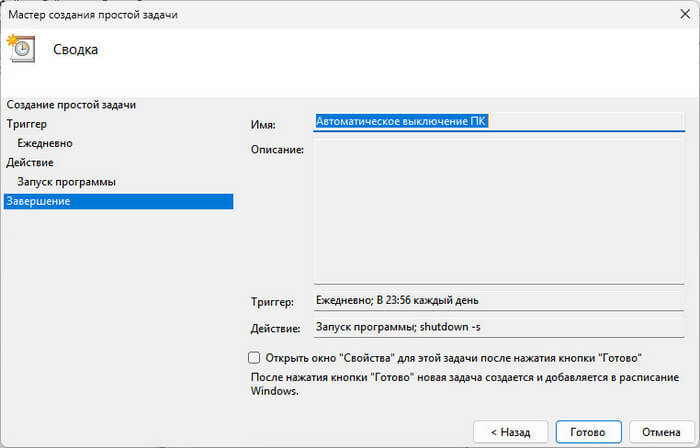
Task: Finish the wizard with "Готово" button
Action: 588,432
